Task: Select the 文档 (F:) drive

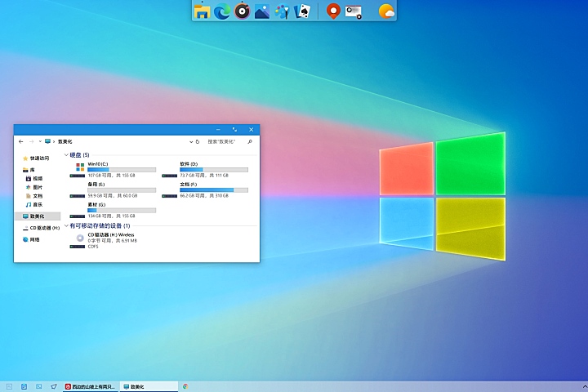Action: point(205,190)
